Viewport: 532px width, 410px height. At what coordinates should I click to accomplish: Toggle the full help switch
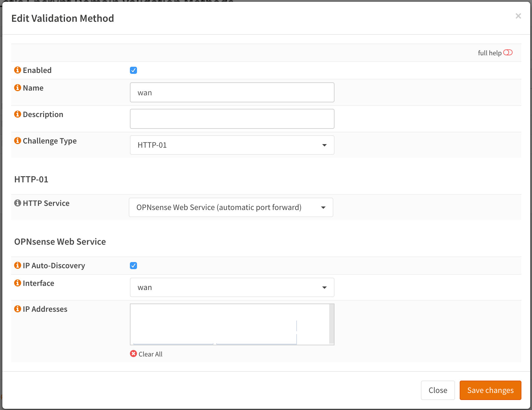click(508, 52)
